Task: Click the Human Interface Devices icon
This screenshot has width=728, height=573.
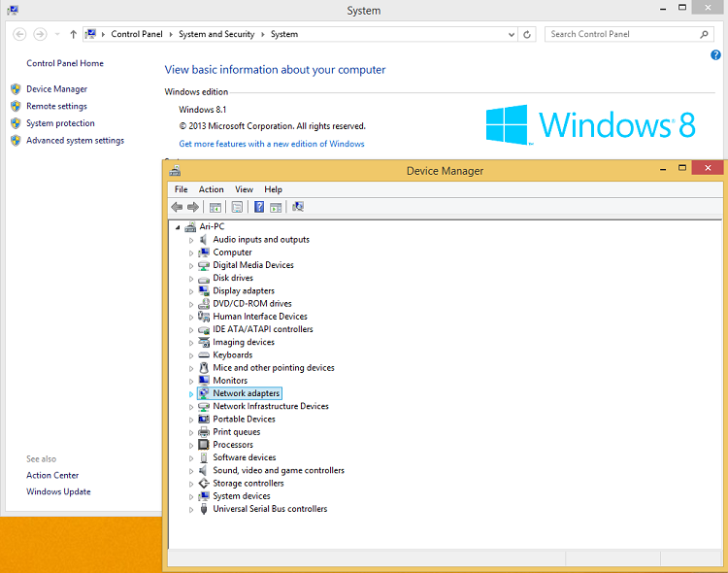Action: [x=204, y=317]
